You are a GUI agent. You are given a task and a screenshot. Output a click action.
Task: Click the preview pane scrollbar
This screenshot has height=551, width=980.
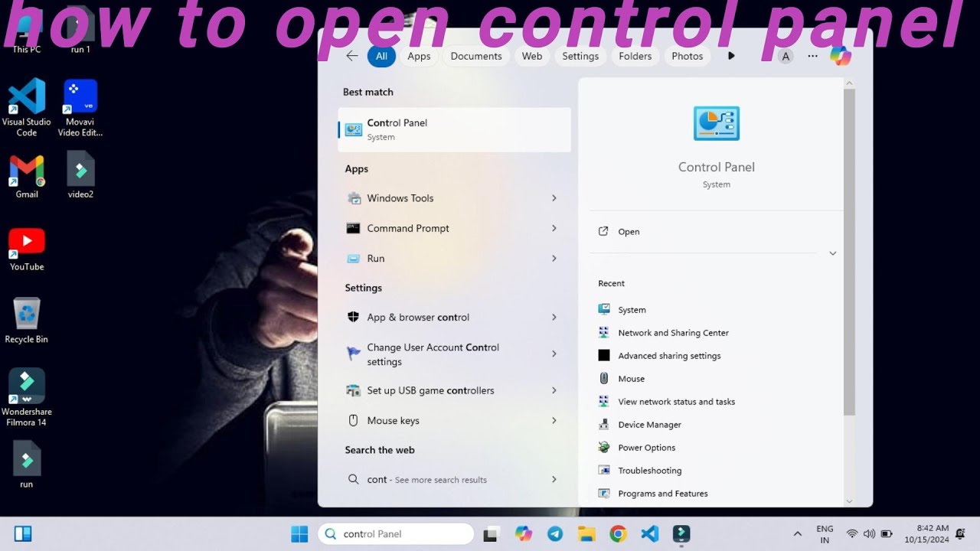(x=849, y=253)
